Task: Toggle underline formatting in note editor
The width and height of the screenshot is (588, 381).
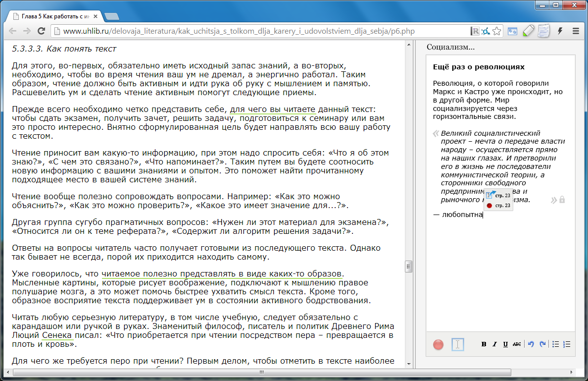Action: click(505, 344)
